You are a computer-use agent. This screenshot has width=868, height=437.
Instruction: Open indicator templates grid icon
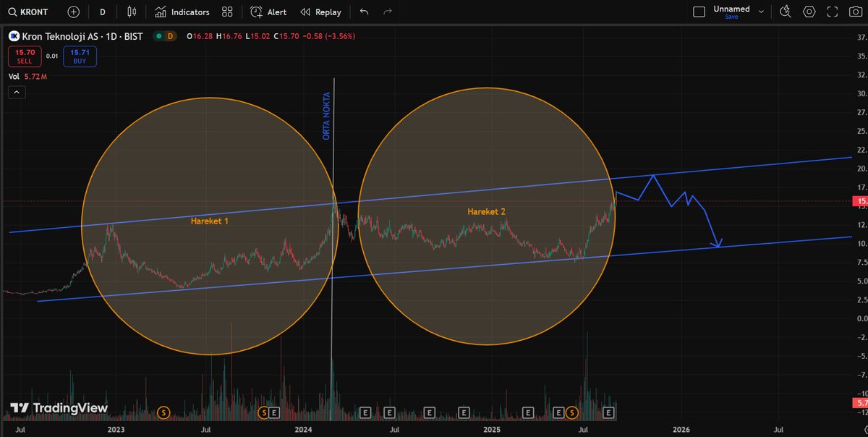[228, 12]
